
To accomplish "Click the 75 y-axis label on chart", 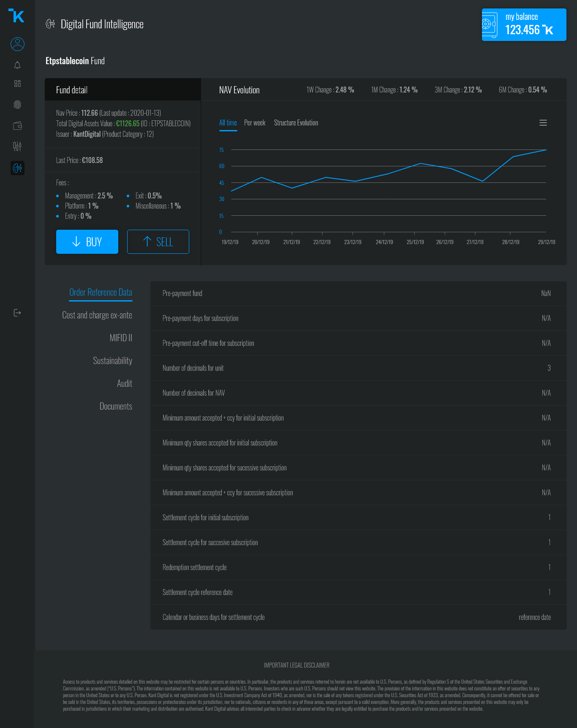I will pyautogui.click(x=221, y=150).
